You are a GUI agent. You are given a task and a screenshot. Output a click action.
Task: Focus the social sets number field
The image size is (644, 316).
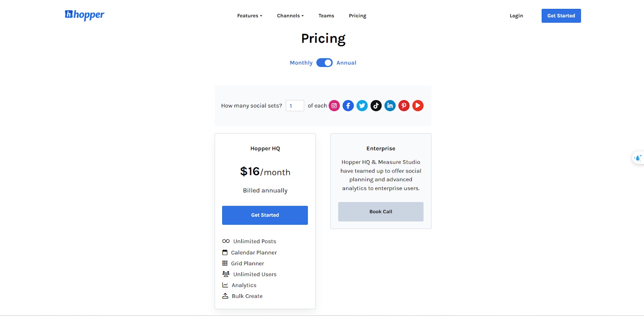tap(295, 106)
